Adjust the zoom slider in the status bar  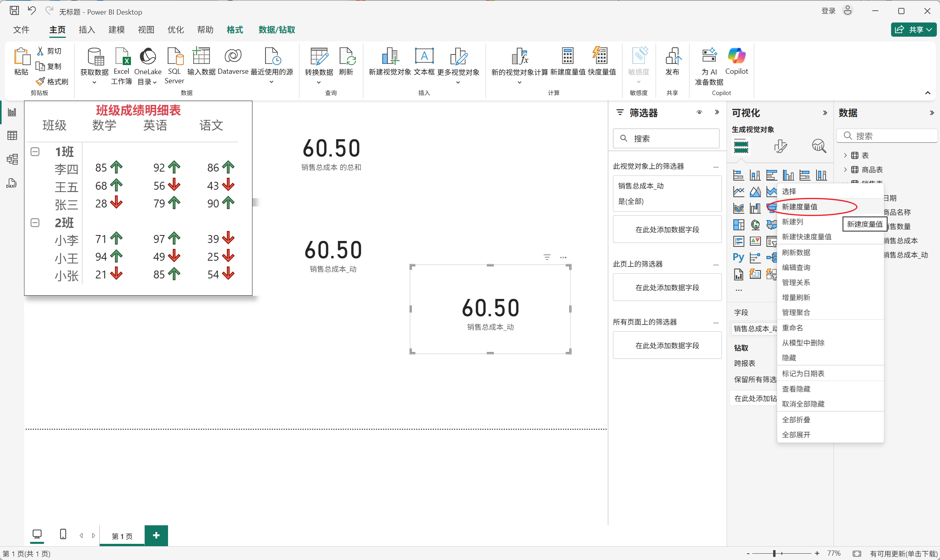(x=774, y=553)
